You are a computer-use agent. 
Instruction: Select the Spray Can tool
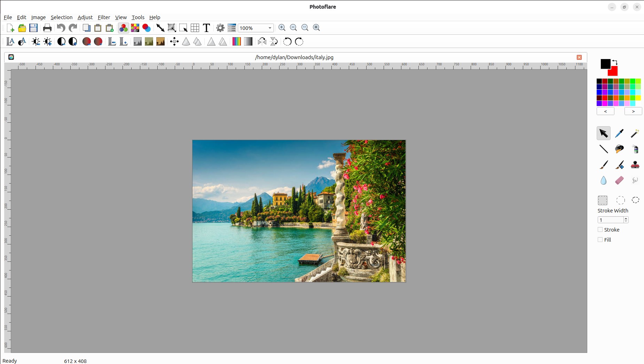pyautogui.click(x=635, y=149)
